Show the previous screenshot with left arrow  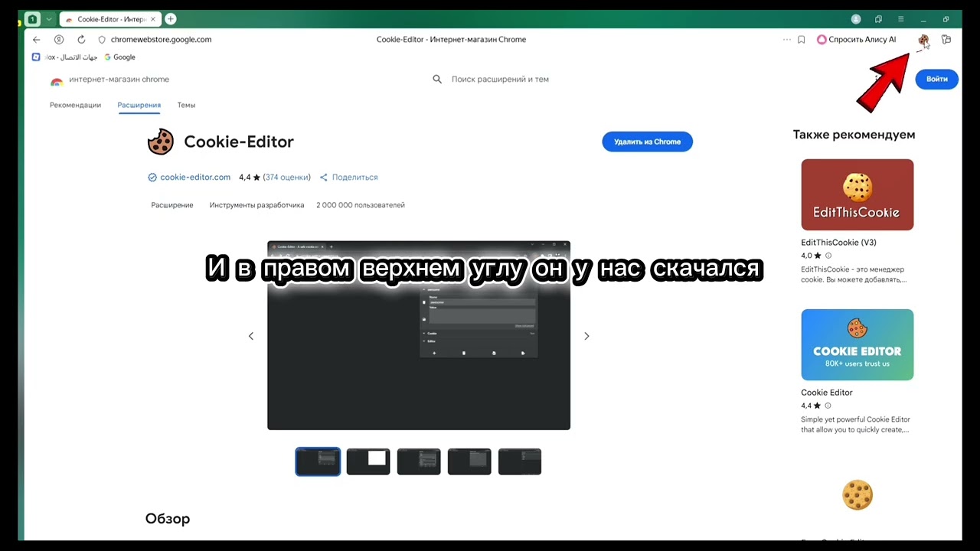pyautogui.click(x=250, y=336)
